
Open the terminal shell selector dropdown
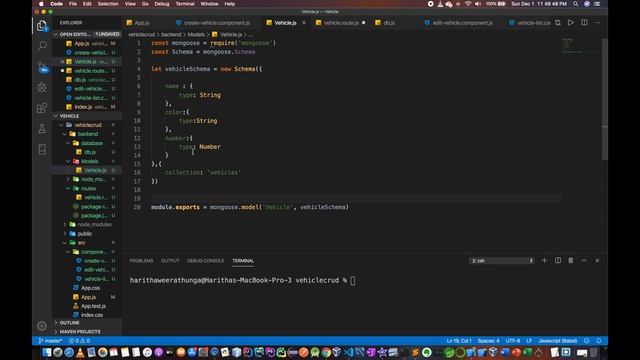pyautogui.click(x=502, y=260)
